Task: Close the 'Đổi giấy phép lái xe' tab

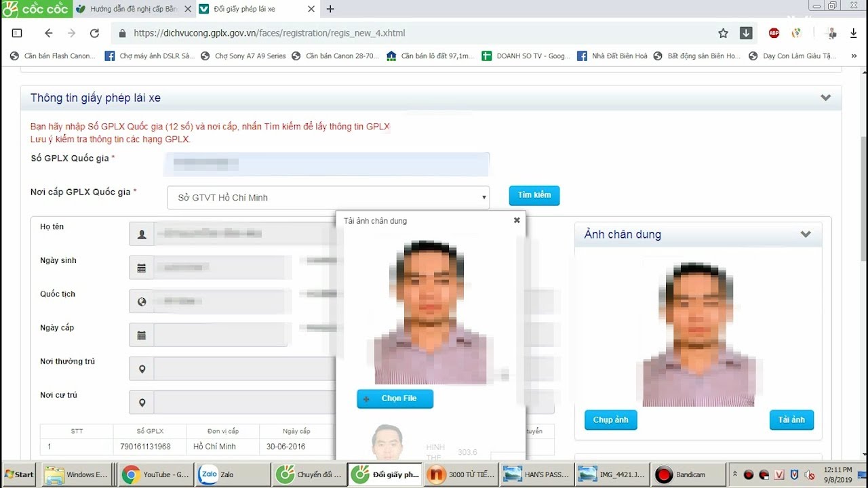Action: [x=311, y=9]
